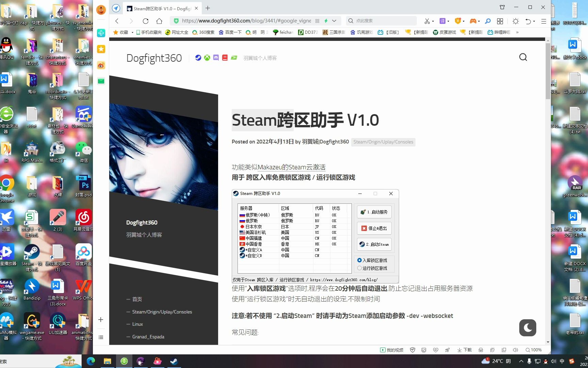
Task: Open the 百度一下 bookmark
Action: (x=230, y=32)
